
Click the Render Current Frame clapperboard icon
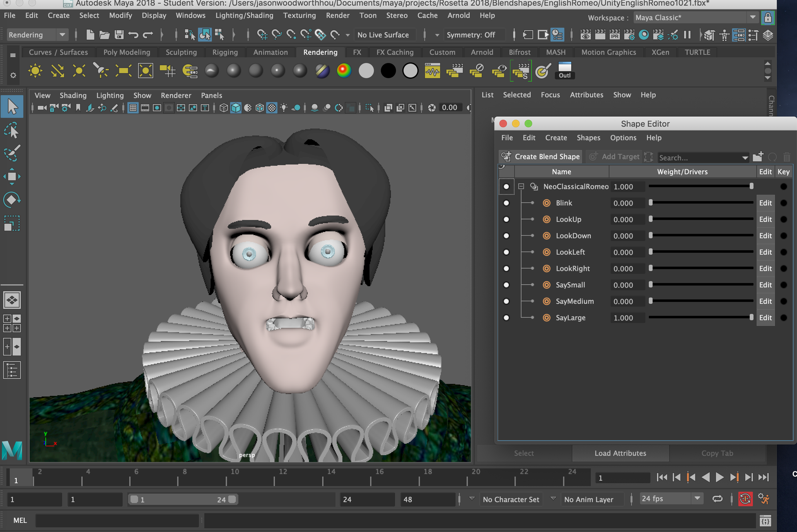pos(600,35)
